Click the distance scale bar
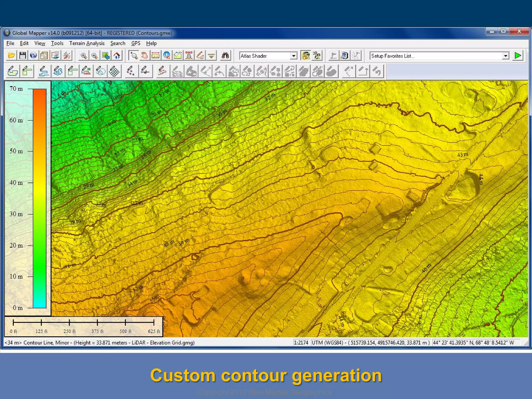The height and width of the screenshot is (399, 532). 84,322
